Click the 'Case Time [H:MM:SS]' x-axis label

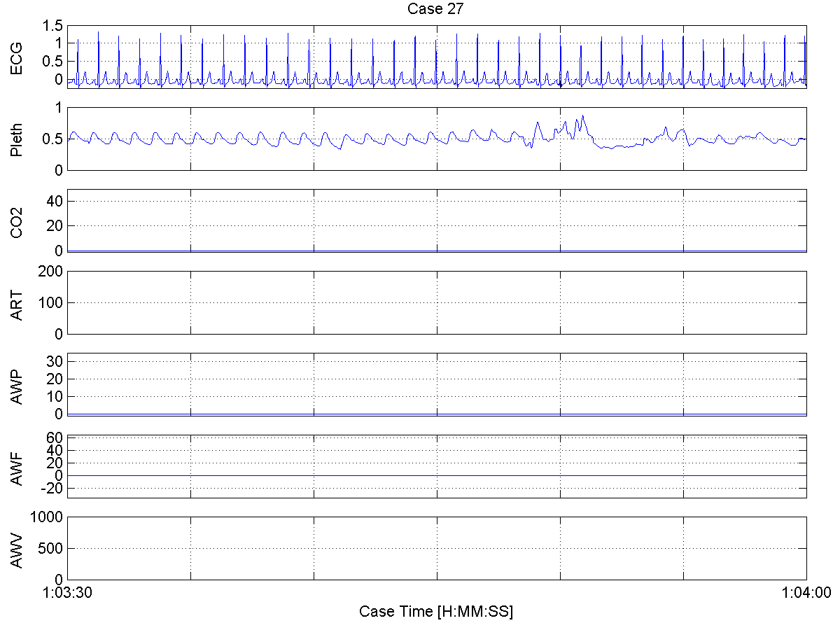436,612
